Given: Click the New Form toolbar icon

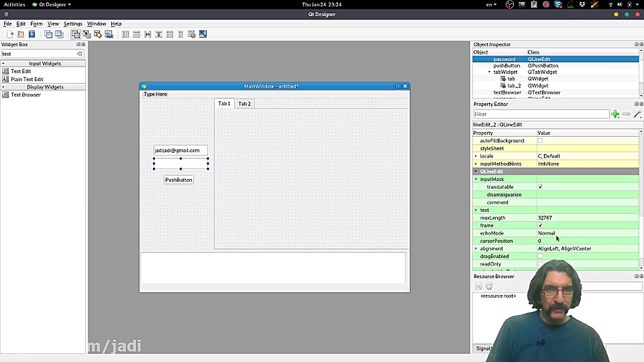Looking at the screenshot, I should tap(10, 34).
